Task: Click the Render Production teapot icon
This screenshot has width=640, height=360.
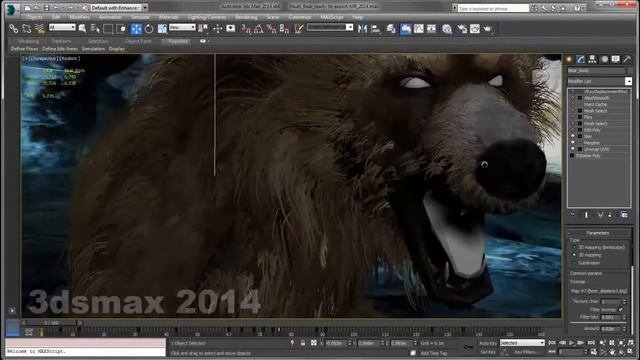Action: tap(488, 29)
